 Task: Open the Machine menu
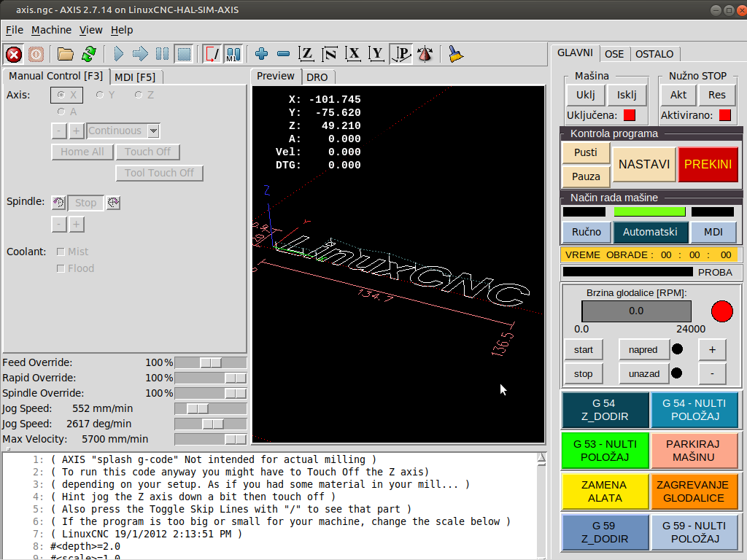[x=52, y=30]
